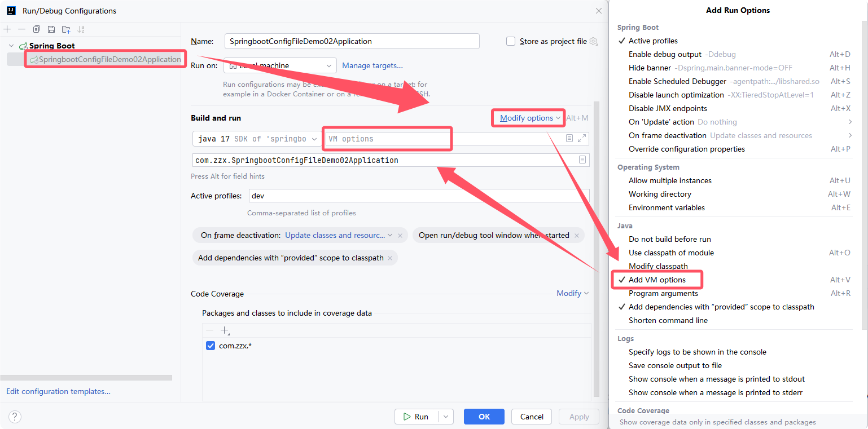Open help with the question mark icon

(15, 417)
